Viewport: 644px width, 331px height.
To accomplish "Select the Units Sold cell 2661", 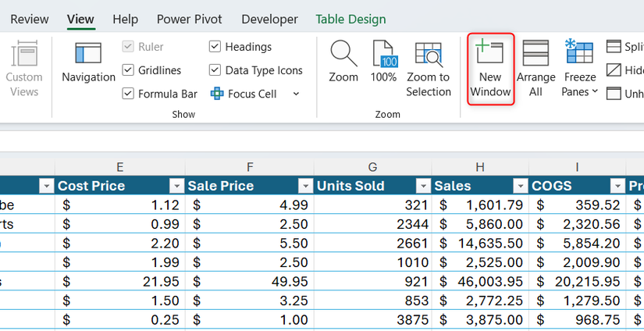I will tap(373, 243).
